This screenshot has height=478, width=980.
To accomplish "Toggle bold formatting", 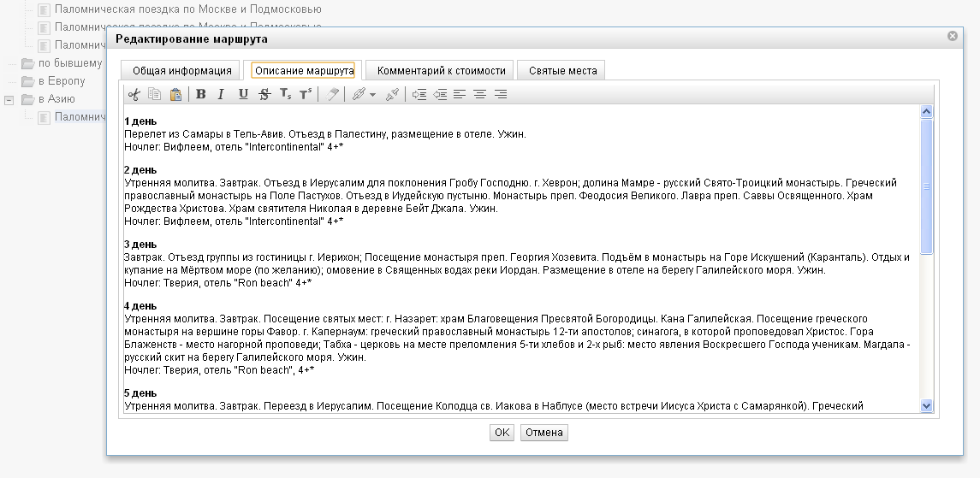I will coord(201,94).
